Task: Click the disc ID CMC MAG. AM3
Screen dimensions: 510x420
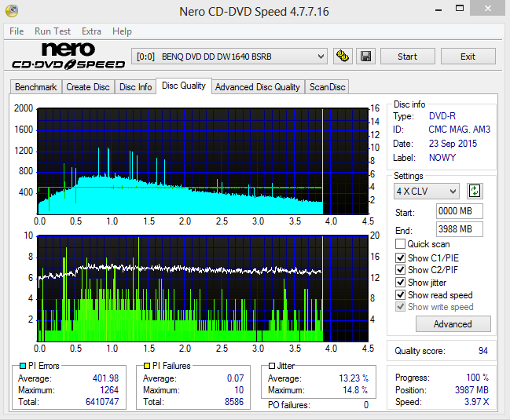Action: click(x=459, y=130)
